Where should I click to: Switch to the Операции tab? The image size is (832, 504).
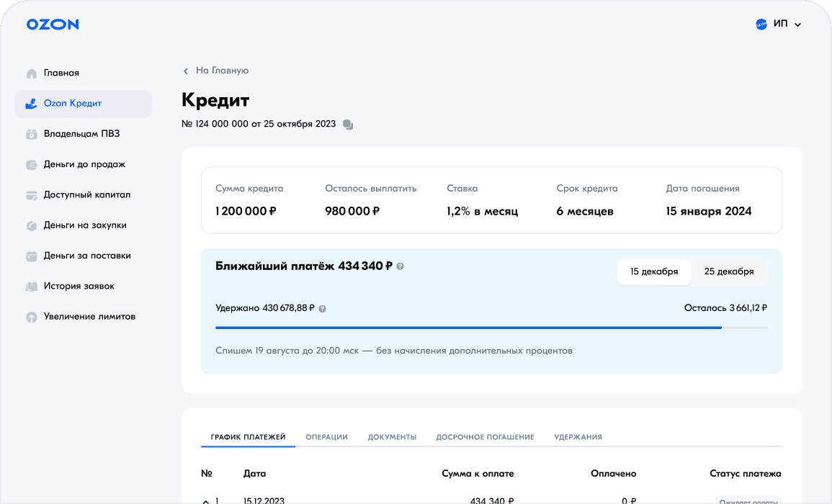[x=326, y=437]
